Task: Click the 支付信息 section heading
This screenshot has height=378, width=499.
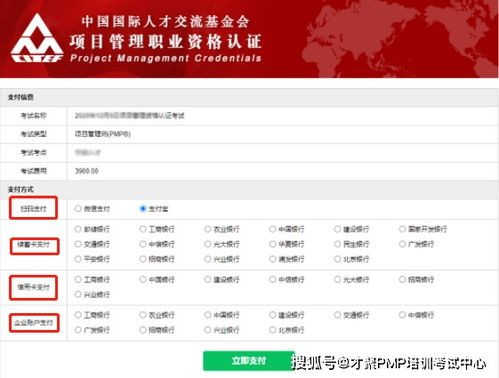Action: point(21,97)
